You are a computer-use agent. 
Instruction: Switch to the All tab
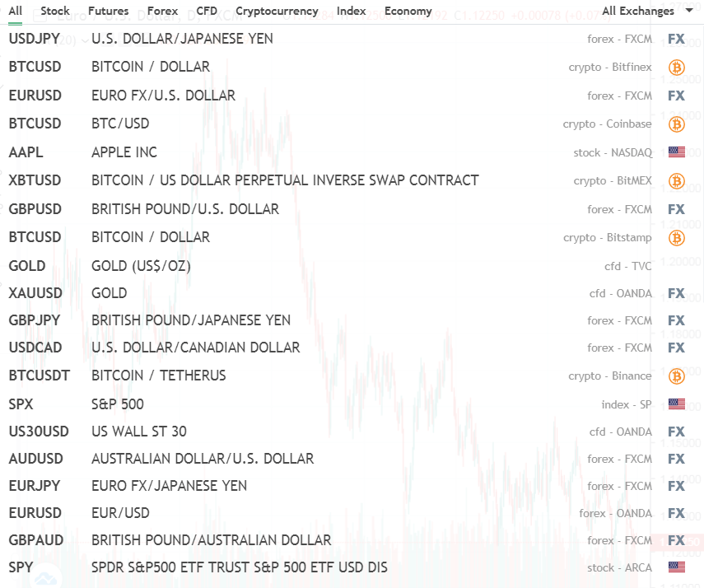click(x=16, y=11)
